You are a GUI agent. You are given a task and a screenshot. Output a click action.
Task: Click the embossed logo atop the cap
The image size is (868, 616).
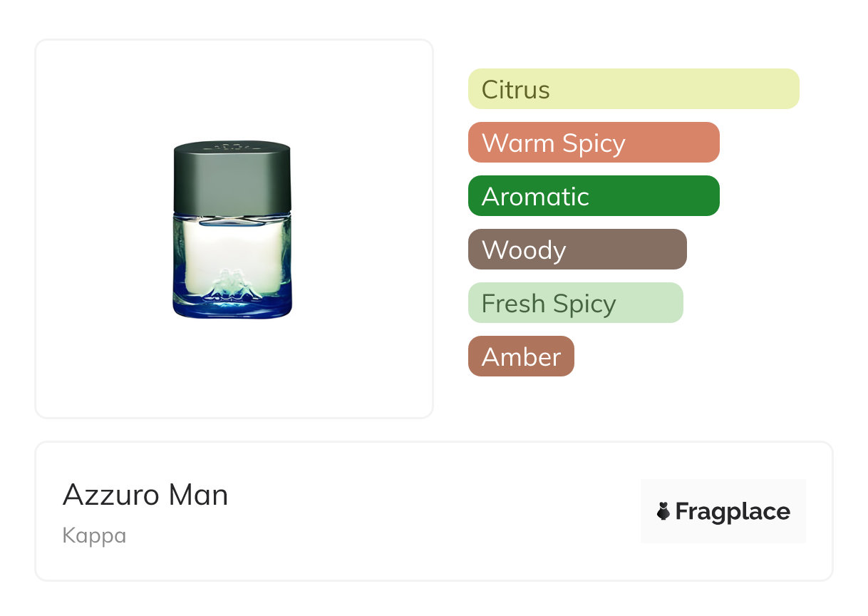[232, 146]
